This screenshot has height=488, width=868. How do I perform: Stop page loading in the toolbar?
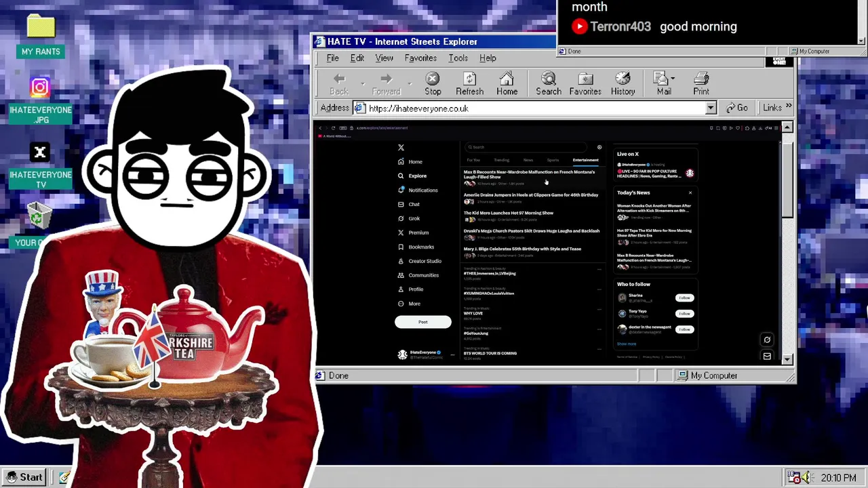click(x=433, y=84)
